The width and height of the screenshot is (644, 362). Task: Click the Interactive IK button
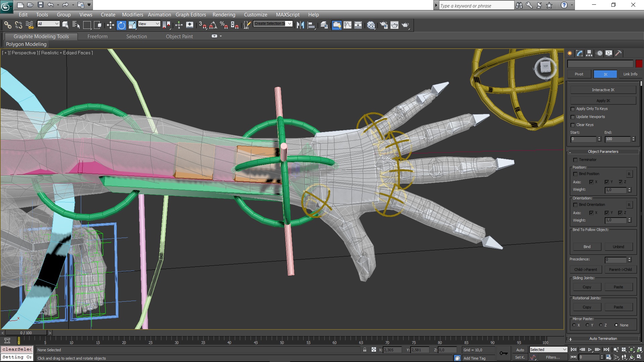(x=603, y=90)
